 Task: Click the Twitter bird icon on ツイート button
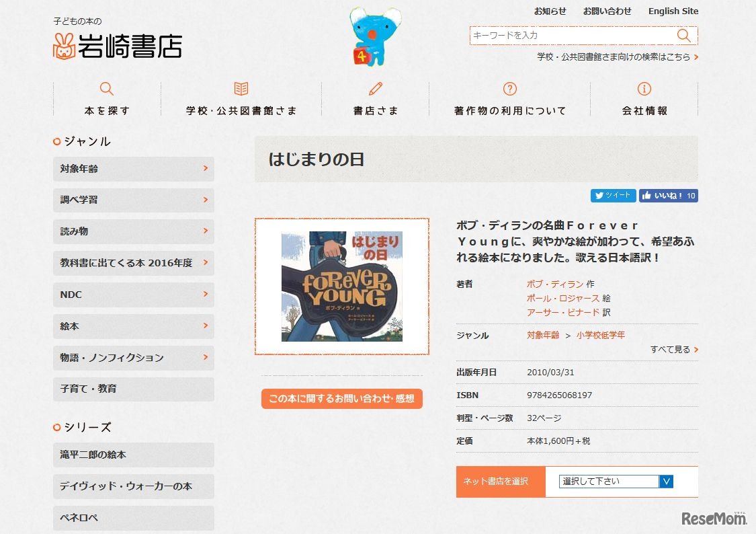tap(598, 196)
